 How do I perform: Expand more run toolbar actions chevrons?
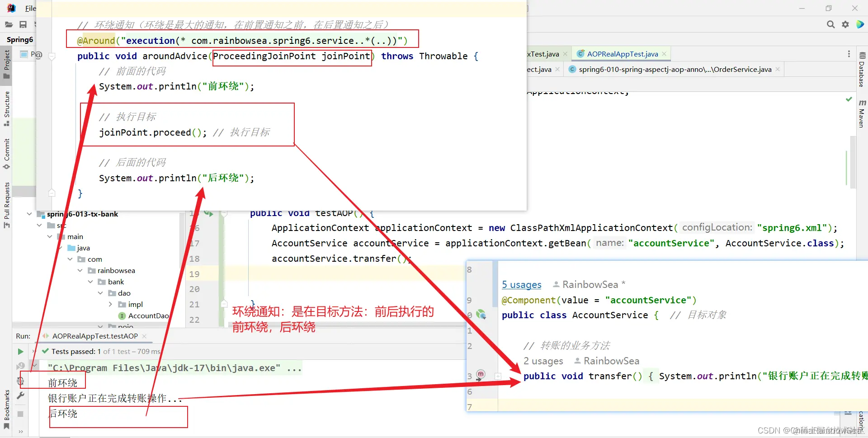(21, 431)
